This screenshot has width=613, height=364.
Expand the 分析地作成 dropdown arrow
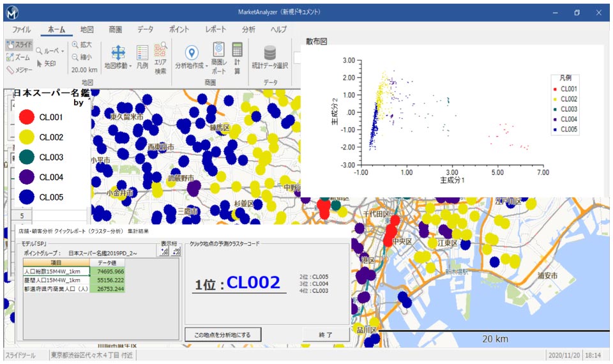click(206, 66)
